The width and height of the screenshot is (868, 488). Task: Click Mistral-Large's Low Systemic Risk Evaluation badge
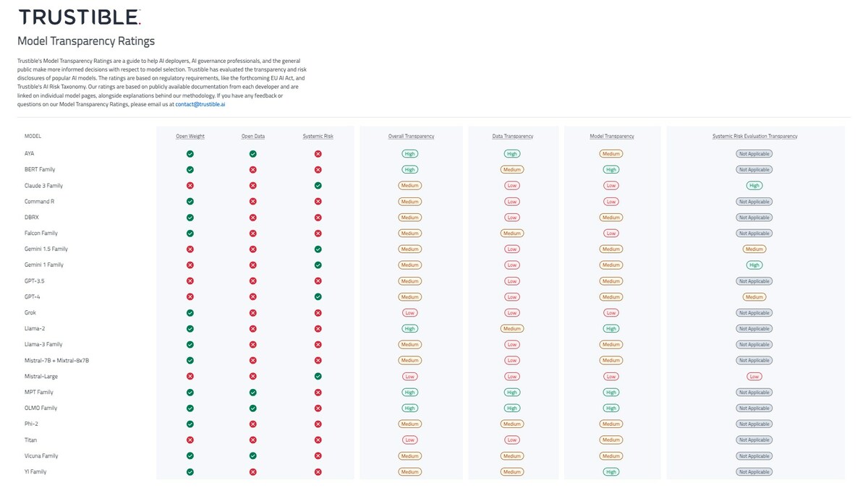click(754, 377)
